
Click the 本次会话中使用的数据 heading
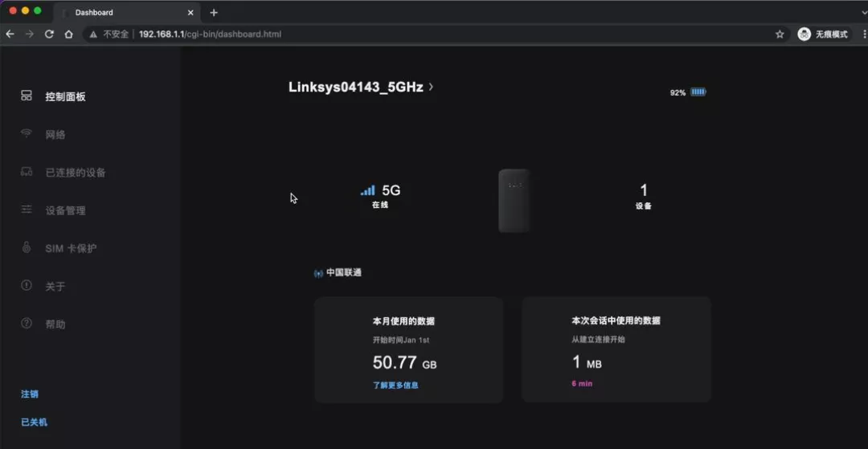(x=616, y=320)
